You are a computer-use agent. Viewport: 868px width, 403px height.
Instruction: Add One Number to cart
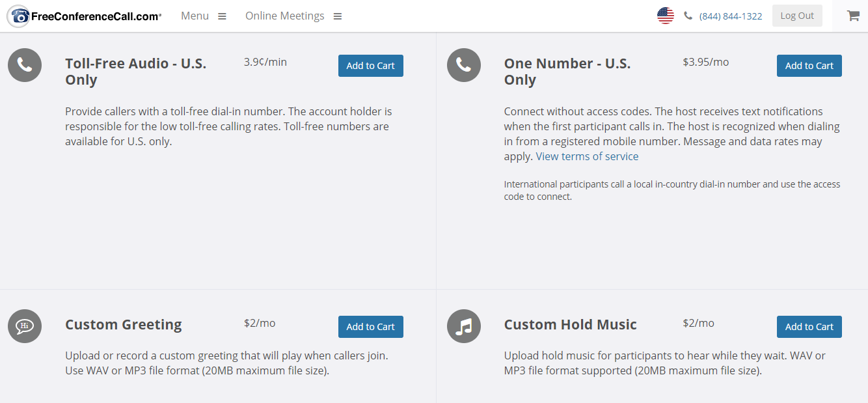pyautogui.click(x=809, y=66)
